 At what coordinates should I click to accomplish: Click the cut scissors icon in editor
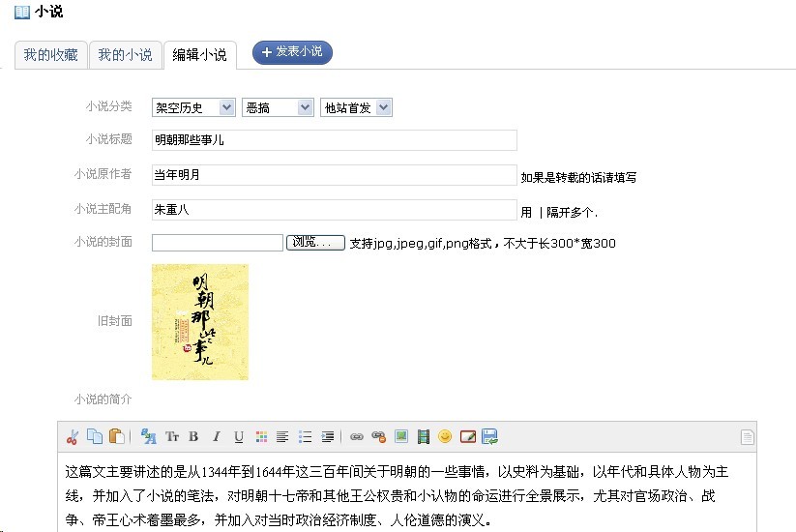tap(73, 437)
